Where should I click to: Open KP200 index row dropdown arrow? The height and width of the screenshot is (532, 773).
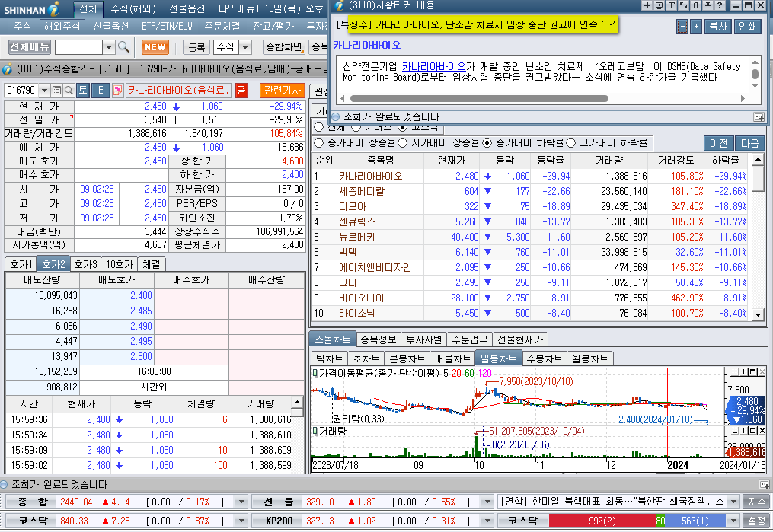point(487,521)
